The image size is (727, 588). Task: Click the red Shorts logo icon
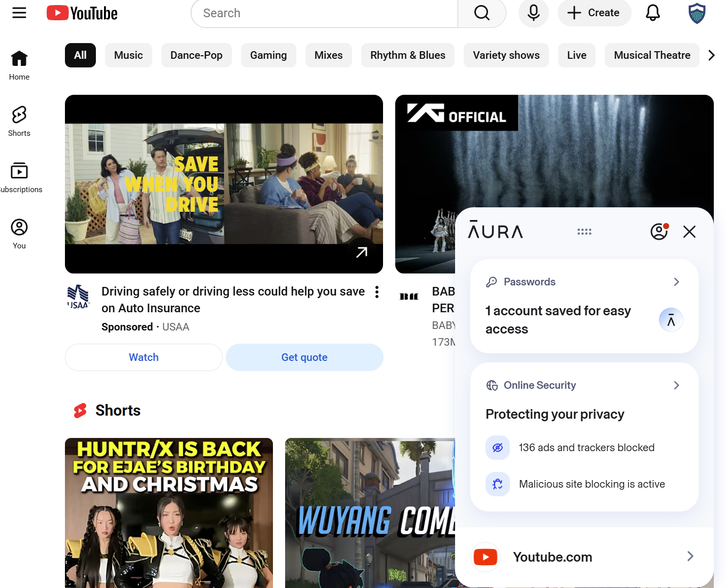tap(80, 411)
